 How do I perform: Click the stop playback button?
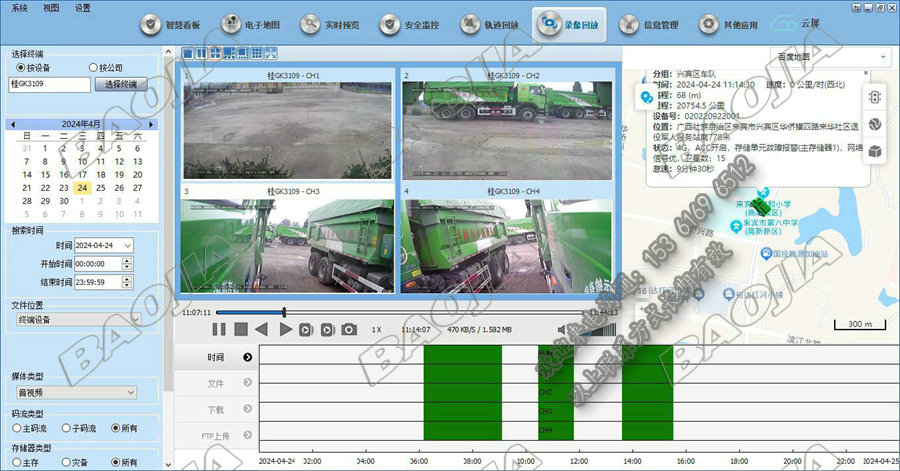pyautogui.click(x=241, y=329)
